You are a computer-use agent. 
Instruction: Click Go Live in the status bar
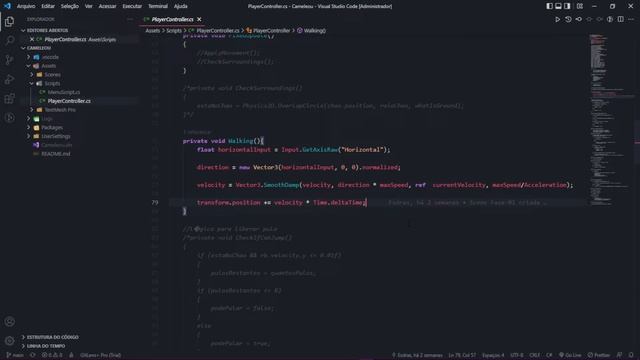570,355
